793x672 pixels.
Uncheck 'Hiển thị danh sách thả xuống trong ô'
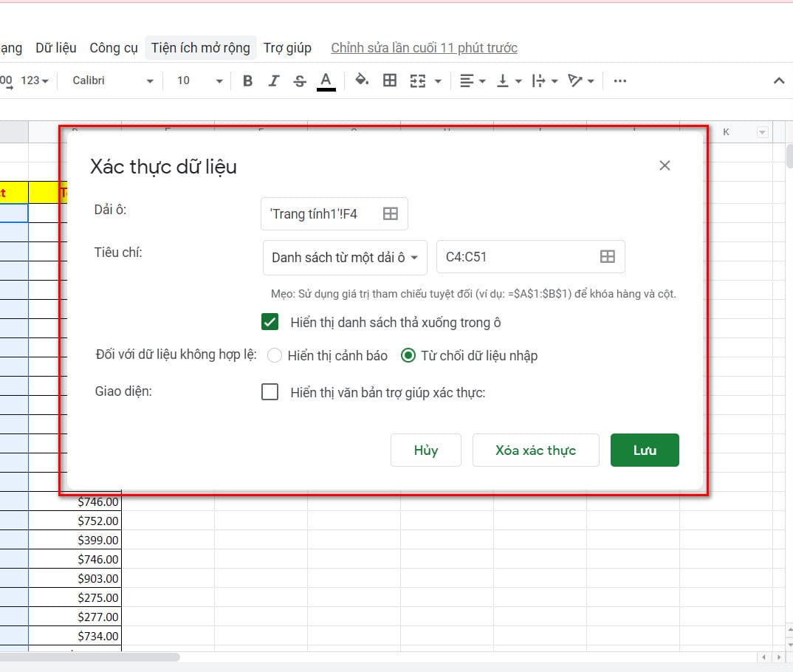pyautogui.click(x=270, y=322)
